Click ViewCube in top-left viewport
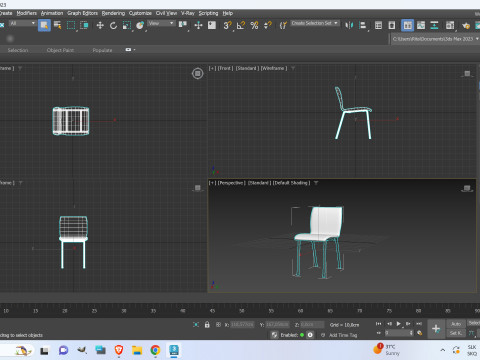Screen dimensions: 480x360 coord(198,73)
